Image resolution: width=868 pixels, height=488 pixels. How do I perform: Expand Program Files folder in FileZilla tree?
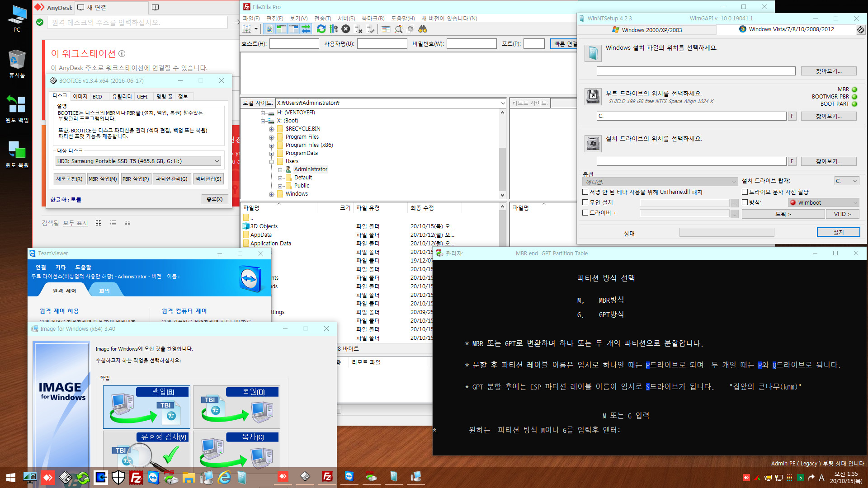271,137
